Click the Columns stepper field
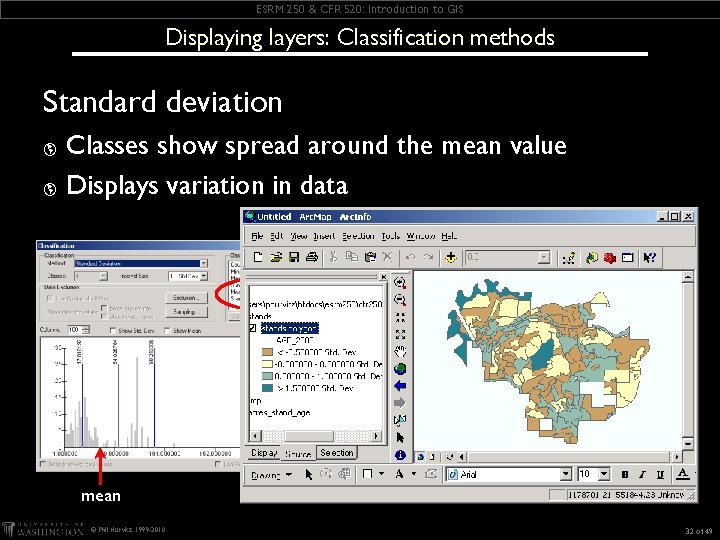 79,330
